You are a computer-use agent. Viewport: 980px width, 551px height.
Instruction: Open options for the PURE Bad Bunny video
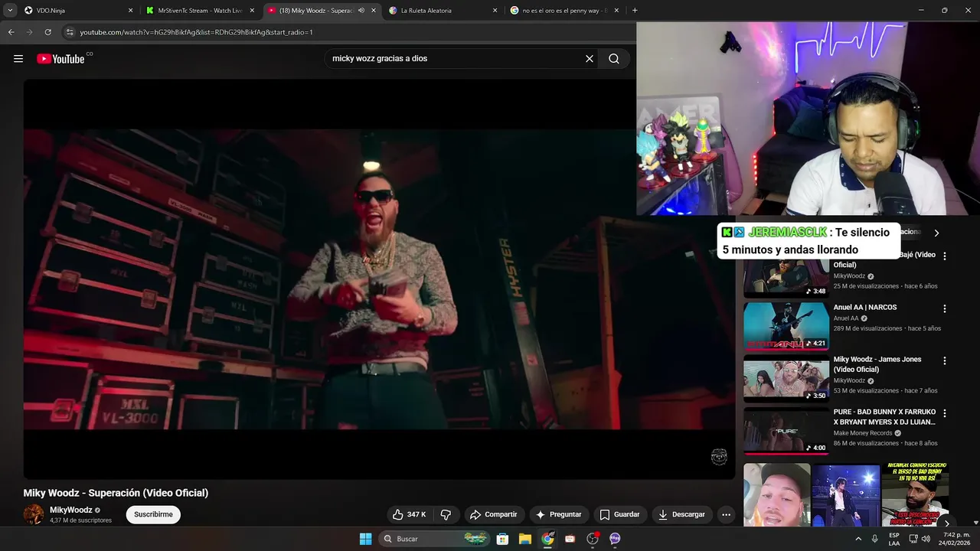click(x=944, y=413)
